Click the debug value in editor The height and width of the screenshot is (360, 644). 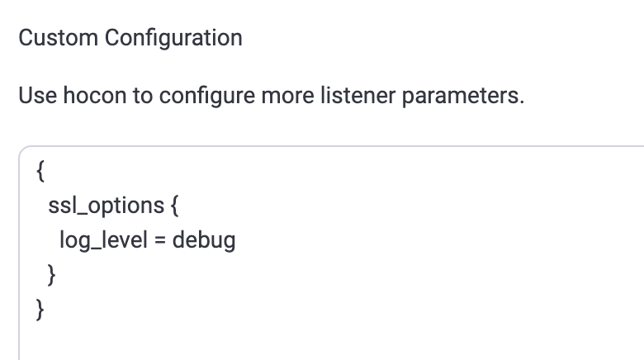click(204, 240)
